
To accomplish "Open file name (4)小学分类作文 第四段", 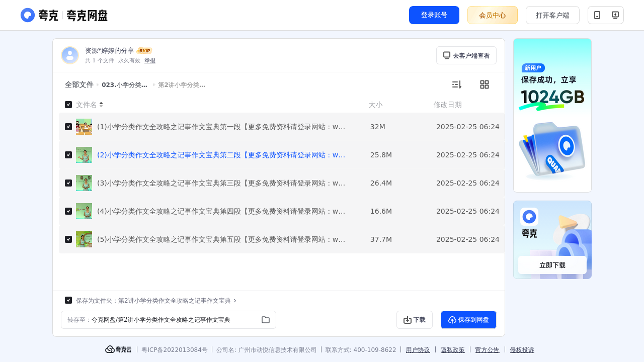I will pos(221,211).
